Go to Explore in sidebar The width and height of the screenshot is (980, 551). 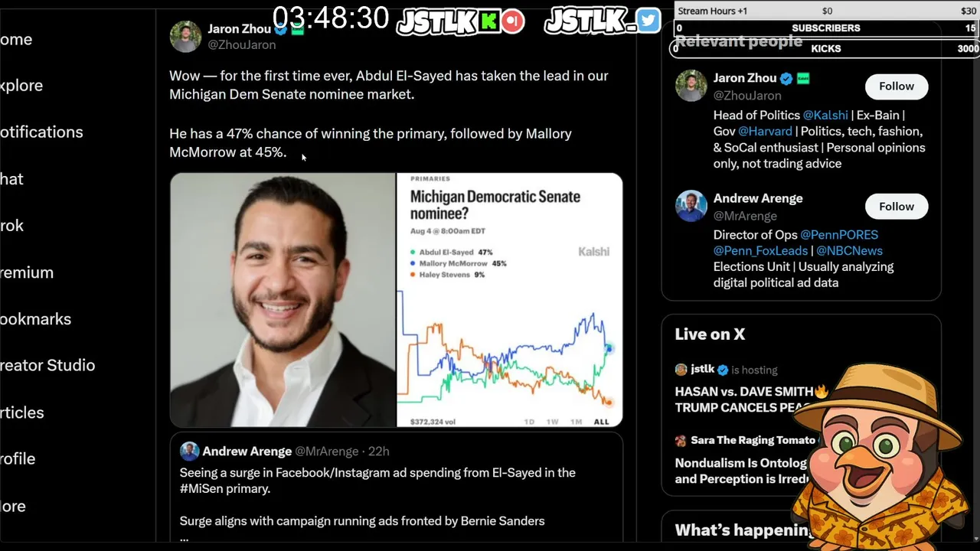point(21,86)
